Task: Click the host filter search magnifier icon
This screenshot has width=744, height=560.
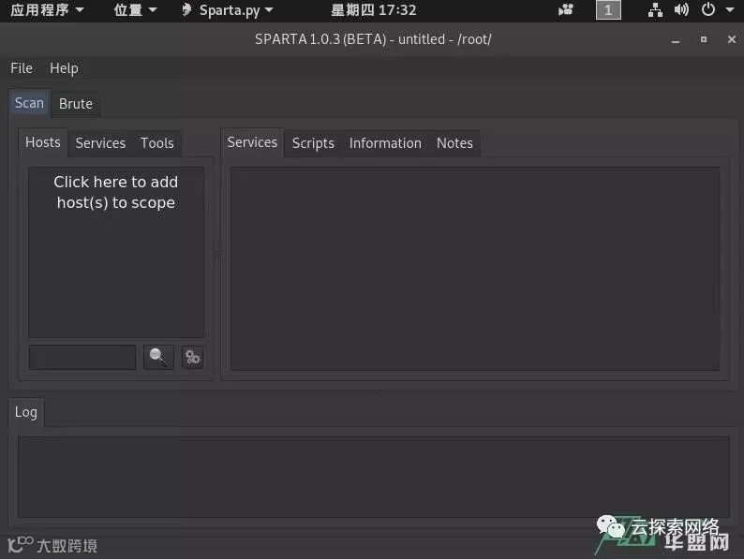Action: pyautogui.click(x=158, y=357)
